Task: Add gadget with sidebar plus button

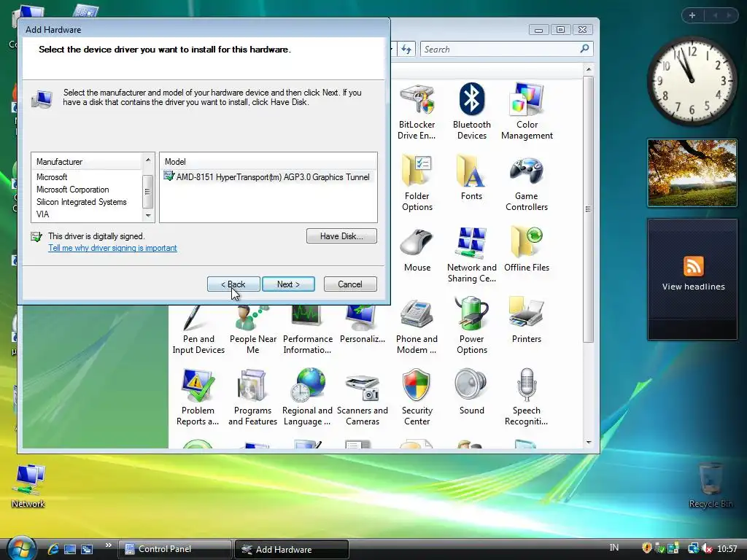Action: point(692,15)
